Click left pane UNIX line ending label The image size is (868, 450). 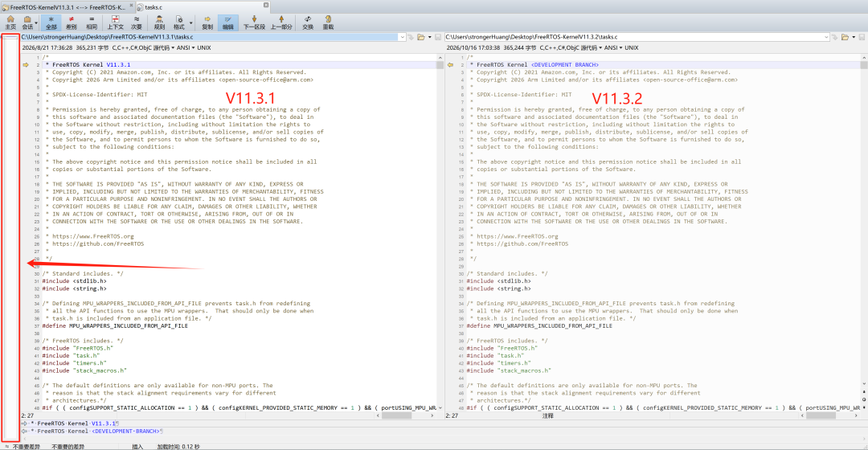tap(203, 47)
